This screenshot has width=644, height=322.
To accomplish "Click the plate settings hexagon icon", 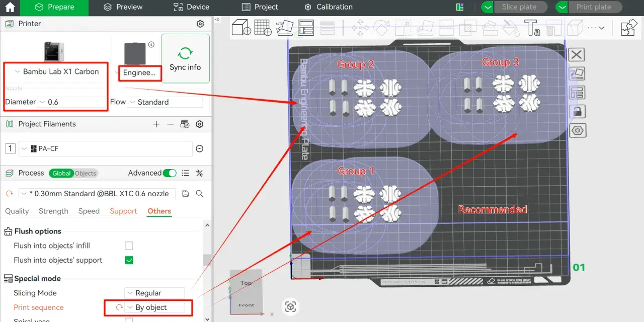I will coord(577,131).
